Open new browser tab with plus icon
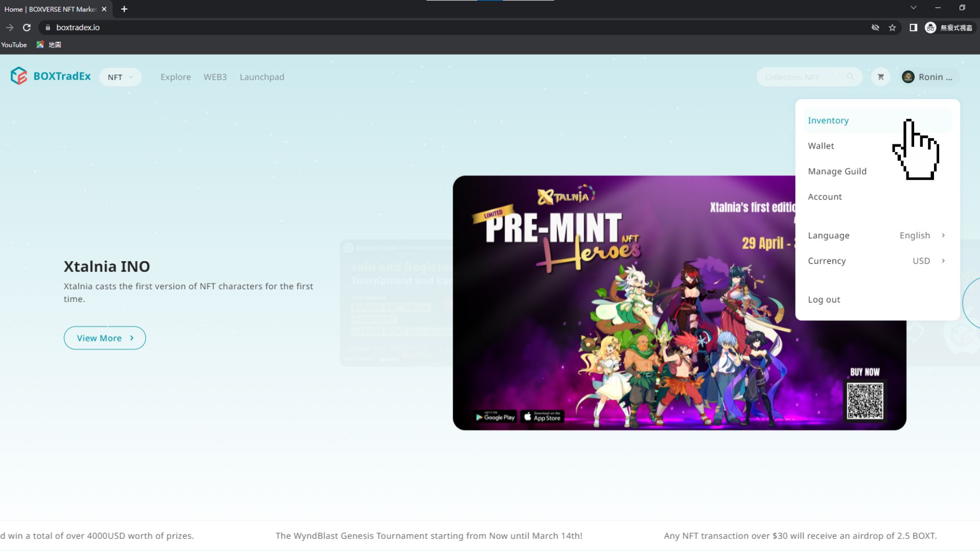Viewport: 980px width, 551px height. point(124,9)
